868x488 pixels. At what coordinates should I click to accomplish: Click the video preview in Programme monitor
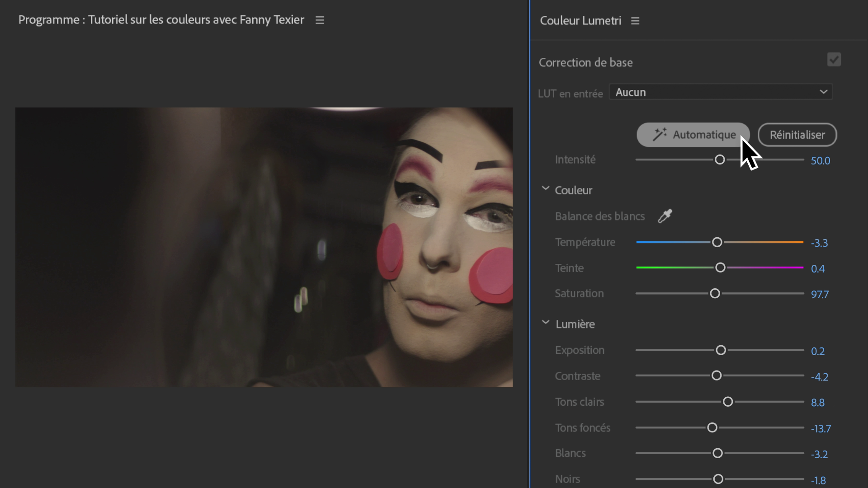pos(264,247)
